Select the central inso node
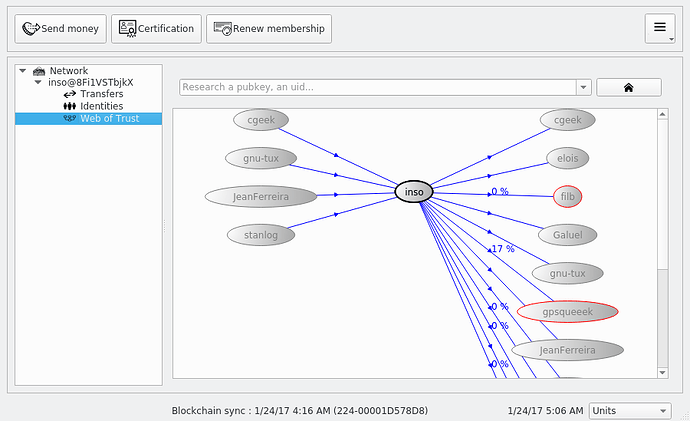This screenshot has width=690, height=421. [x=414, y=192]
